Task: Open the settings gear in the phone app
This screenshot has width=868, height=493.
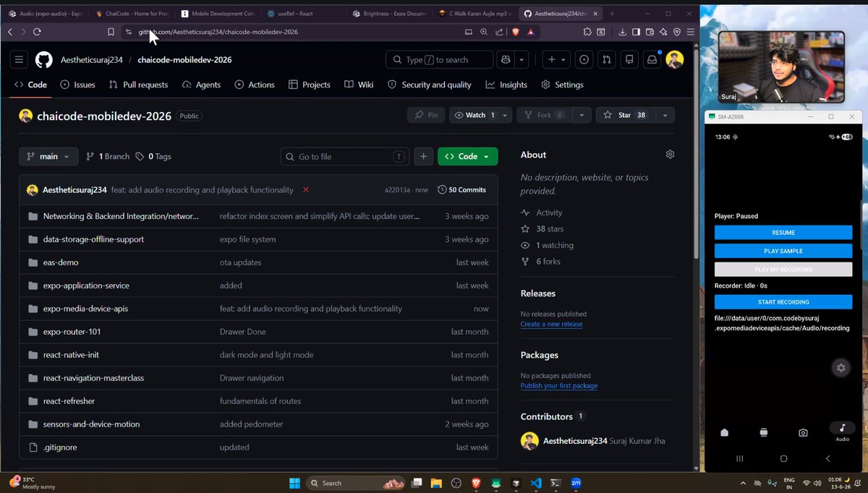Action: click(841, 368)
